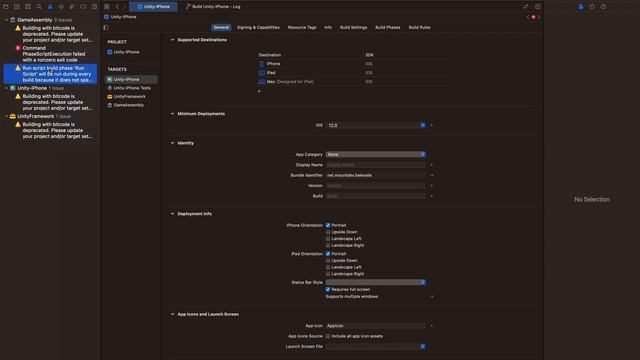640x360 pixels.
Task: Toggle iPhone Orientation Upside Down checkbox
Action: [328, 232]
